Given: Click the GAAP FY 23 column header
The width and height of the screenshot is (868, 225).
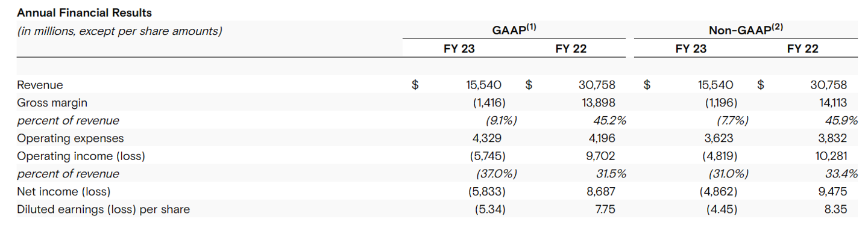Looking at the screenshot, I should (x=459, y=49).
